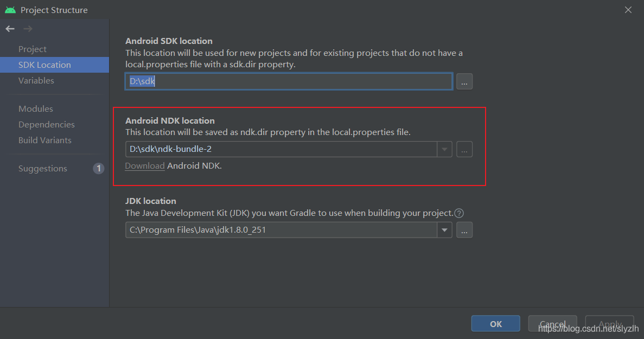Browse for Android SDK location folder
Screen dimensions: 644x339
(x=464, y=81)
